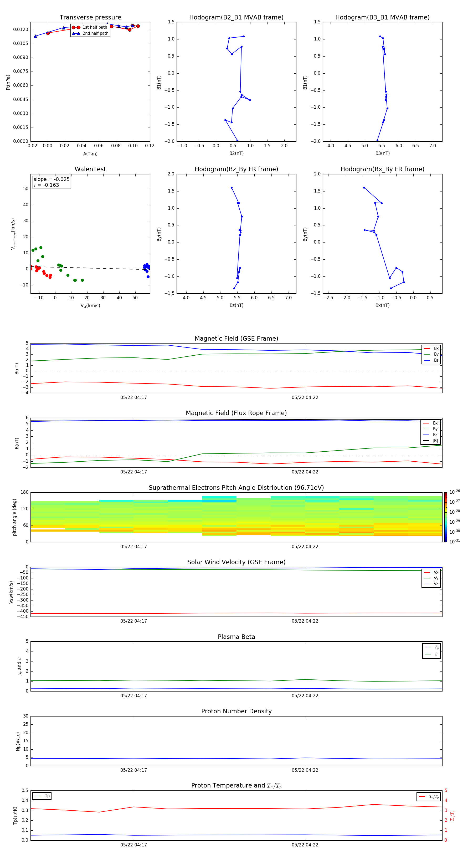Click the Tp legend in temperature panel
473x868 pixels.
pos(42,796)
